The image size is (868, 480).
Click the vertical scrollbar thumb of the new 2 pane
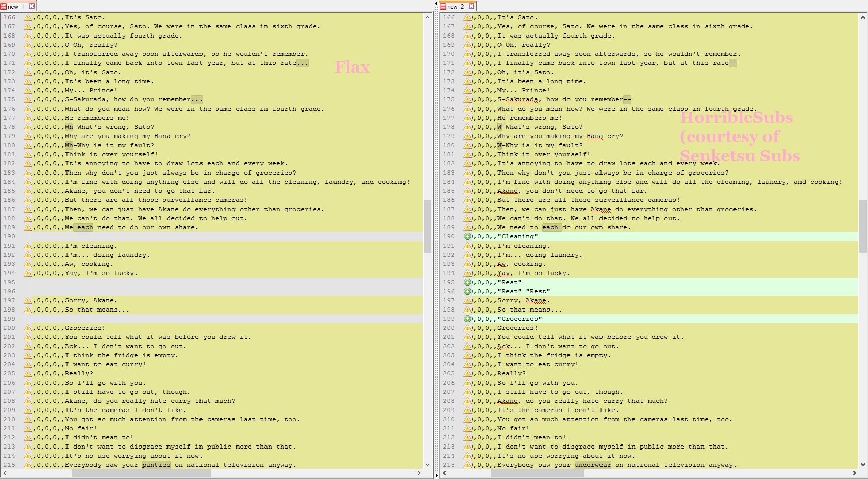(863, 226)
